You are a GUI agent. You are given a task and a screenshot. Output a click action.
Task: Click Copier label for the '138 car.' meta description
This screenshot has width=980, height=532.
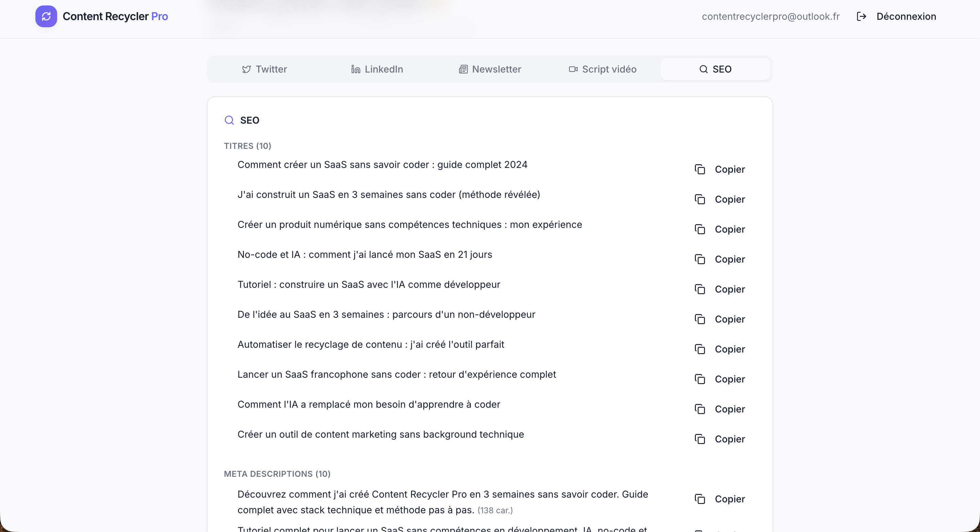(730, 499)
